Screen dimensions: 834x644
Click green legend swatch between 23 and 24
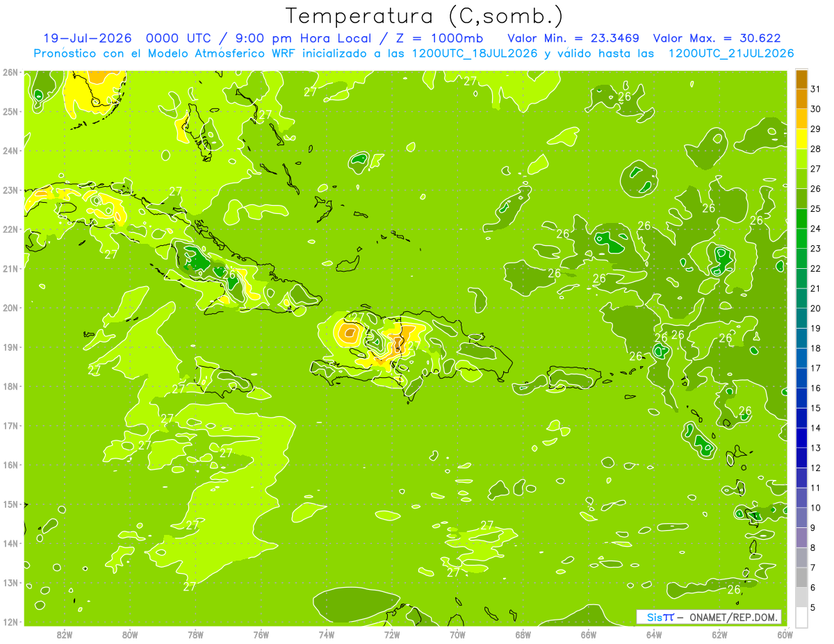point(801,238)
